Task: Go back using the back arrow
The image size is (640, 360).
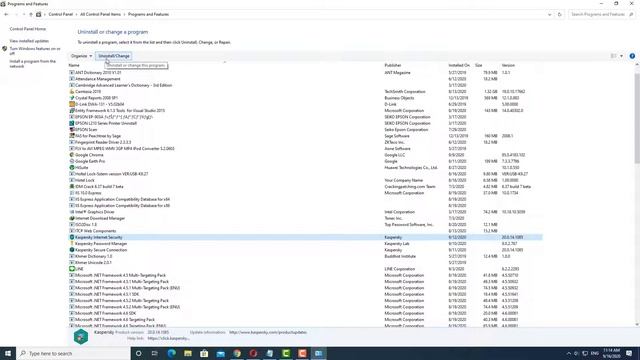Action: coord(6,14)
